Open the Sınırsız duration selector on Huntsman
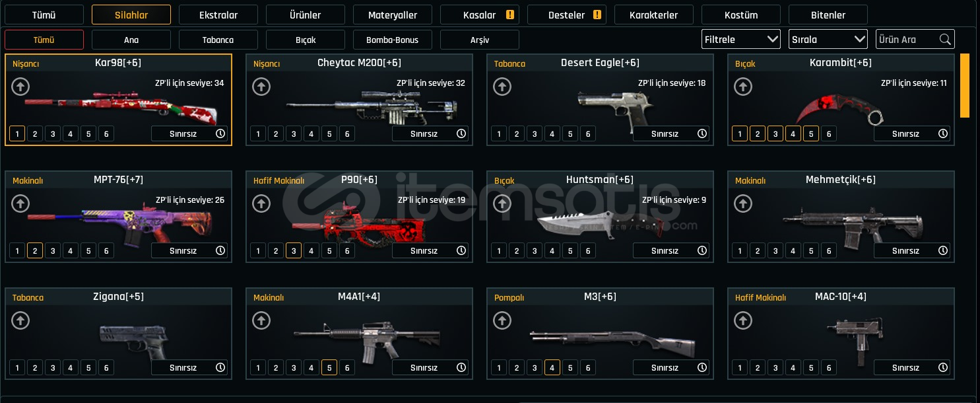Image resolution: width=980 pixels, height=403 pixels. pyautogui.click(x=671, y=250)
